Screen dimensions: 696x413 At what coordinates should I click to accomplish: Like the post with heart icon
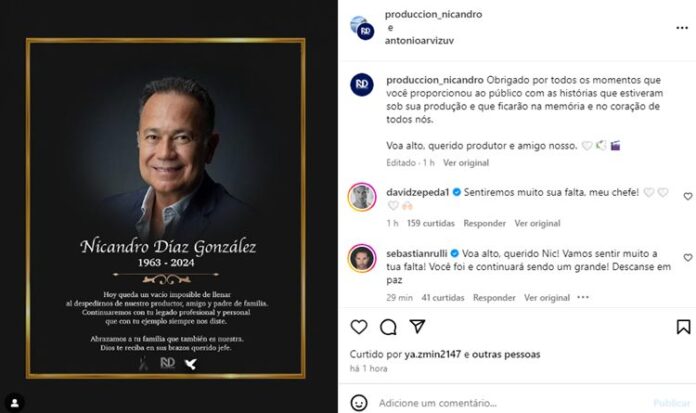359,327
